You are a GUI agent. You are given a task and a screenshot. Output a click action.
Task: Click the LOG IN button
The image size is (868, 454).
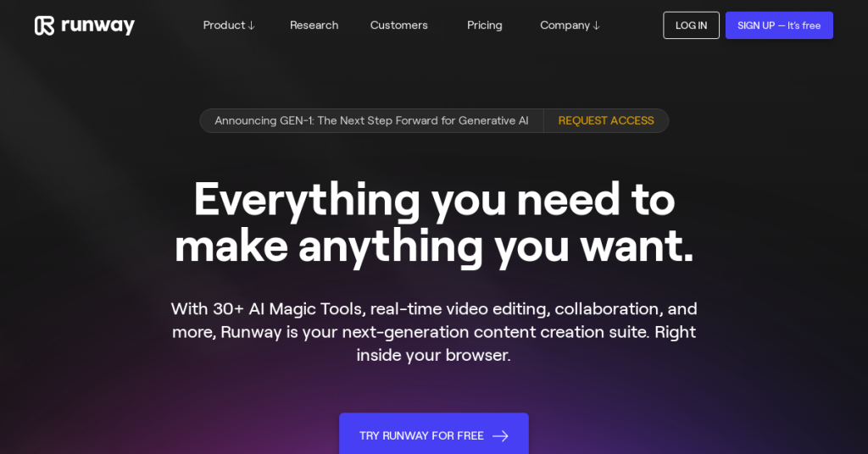[x=692, y=25]
